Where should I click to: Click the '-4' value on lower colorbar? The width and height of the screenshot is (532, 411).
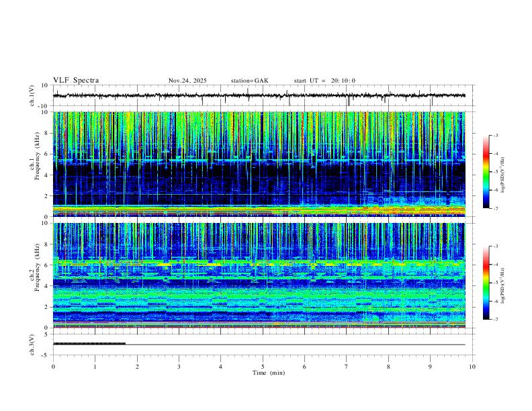[x=495, y=265]
